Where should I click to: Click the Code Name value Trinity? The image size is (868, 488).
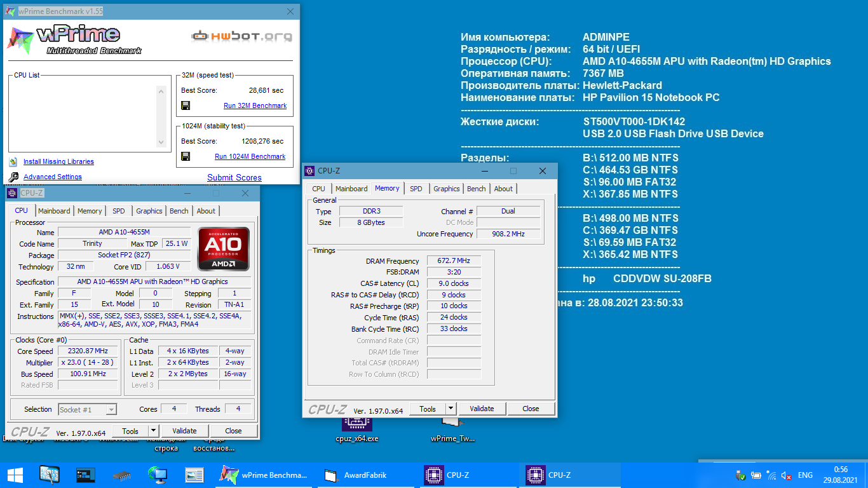click(x=92, y=243)
